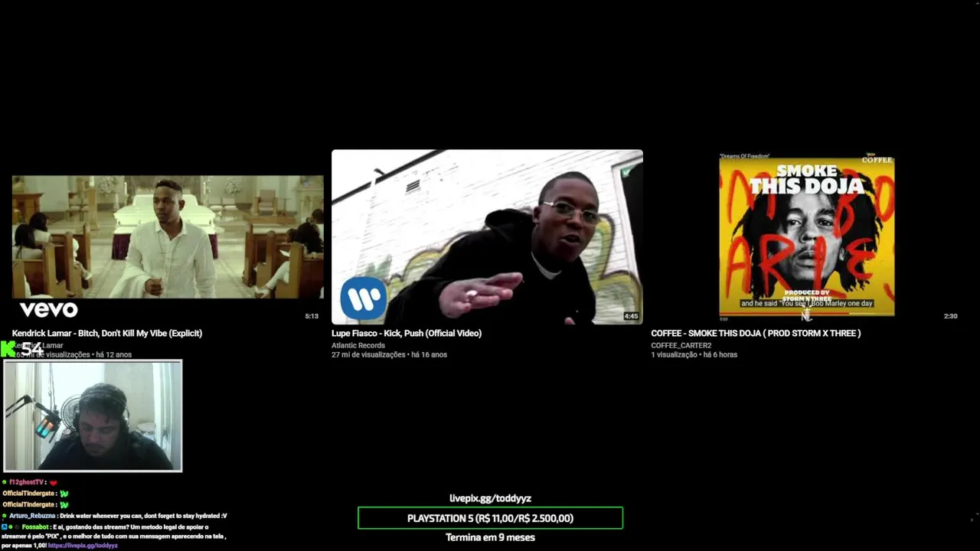Click the 2:30 duration label
Screen dimensions: 980x551
coord(950,316)
